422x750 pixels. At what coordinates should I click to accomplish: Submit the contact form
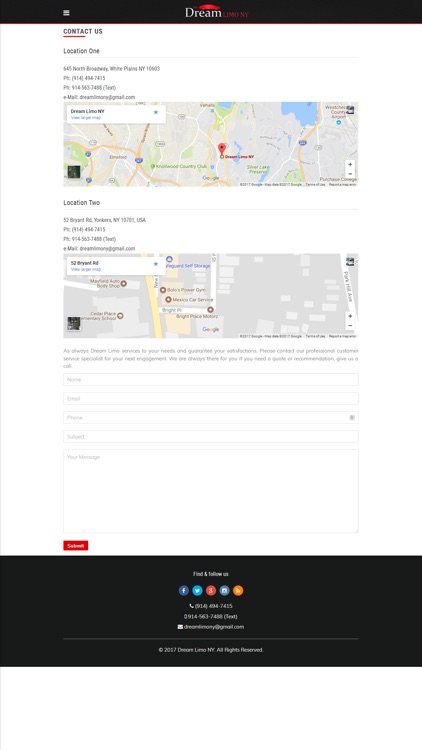point(76,546)
